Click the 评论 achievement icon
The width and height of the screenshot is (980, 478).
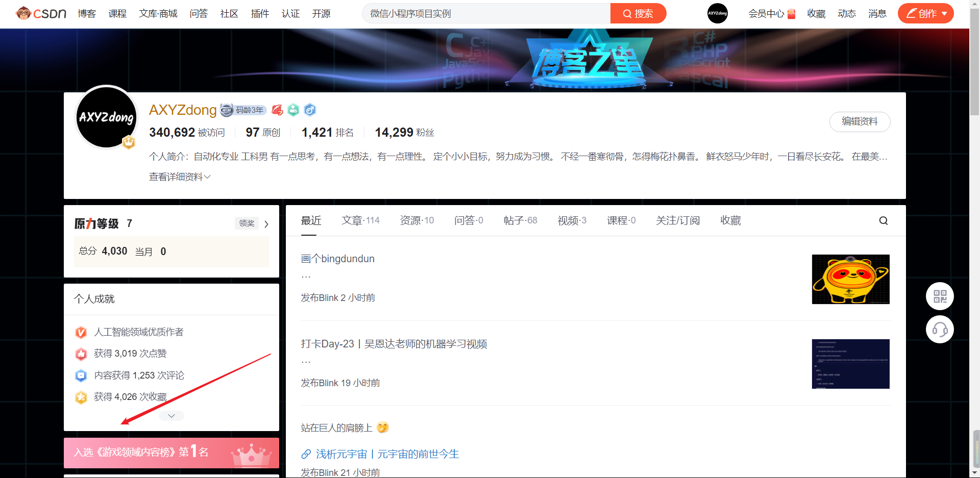pyautogui.click(x=81, y=375)
